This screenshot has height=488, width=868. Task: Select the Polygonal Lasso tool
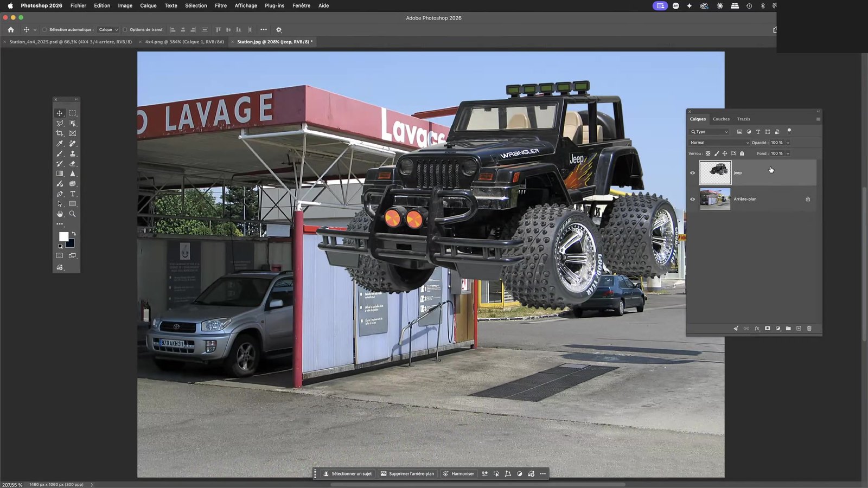pos(60,123)
